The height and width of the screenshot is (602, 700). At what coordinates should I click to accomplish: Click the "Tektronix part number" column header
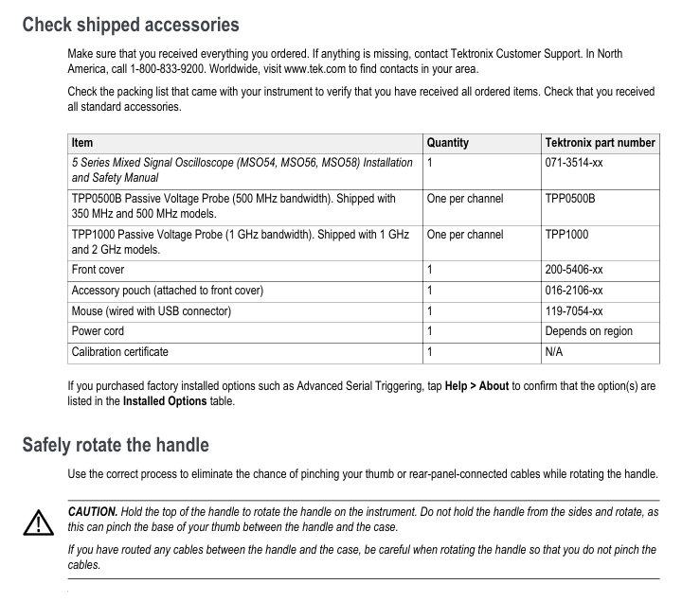pyautogui.click(x=600, y=143)
